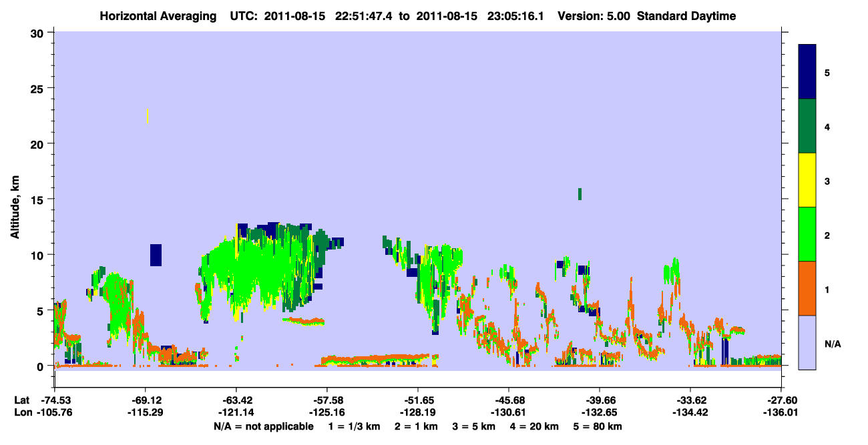
Task: Click the bright green colorbar segment labeled 2
Action: [x=807, y=234]
